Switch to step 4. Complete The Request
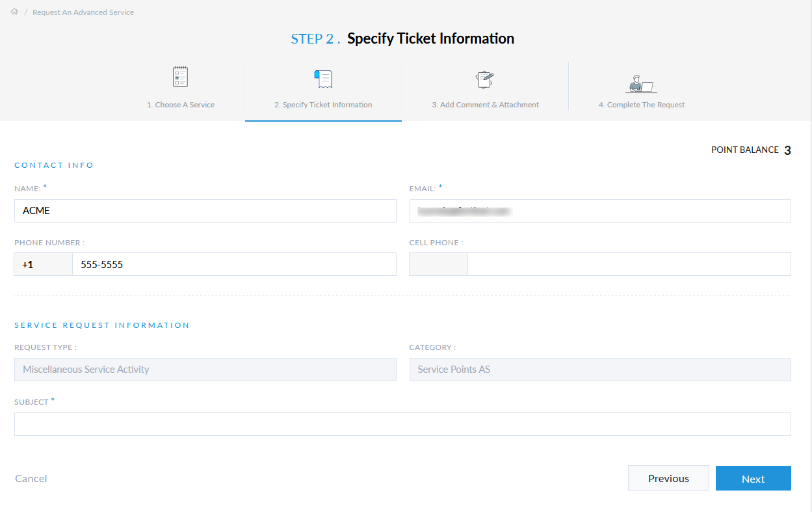 pos(642,104)
